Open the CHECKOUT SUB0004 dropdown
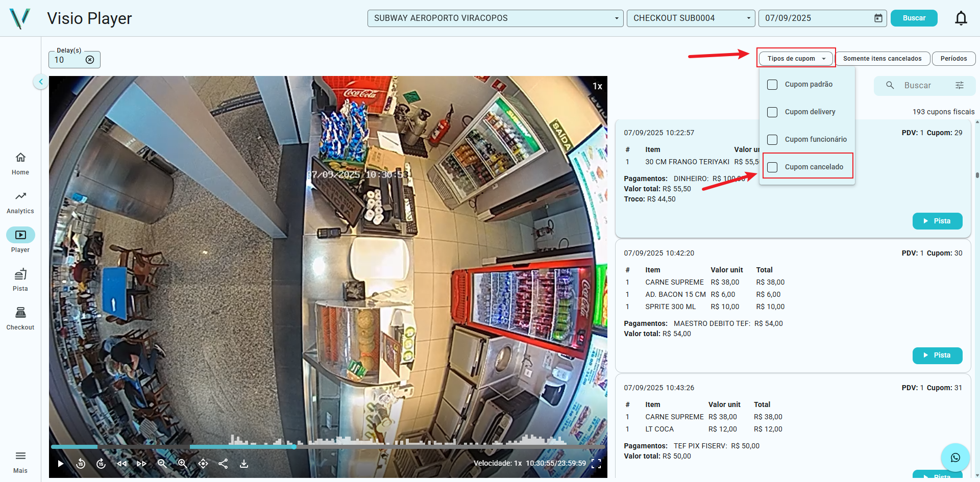 (x=691, y=18)
